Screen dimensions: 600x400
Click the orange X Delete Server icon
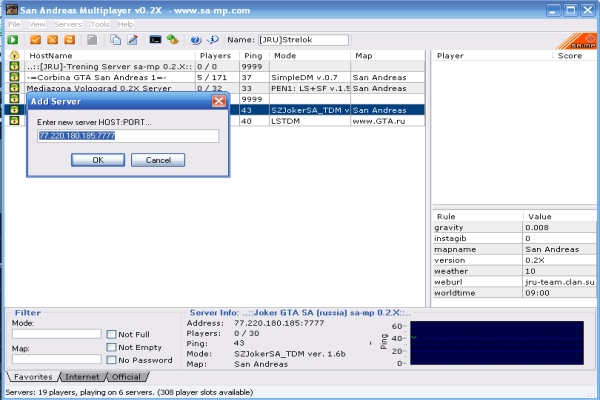click(x=52, y=39)
